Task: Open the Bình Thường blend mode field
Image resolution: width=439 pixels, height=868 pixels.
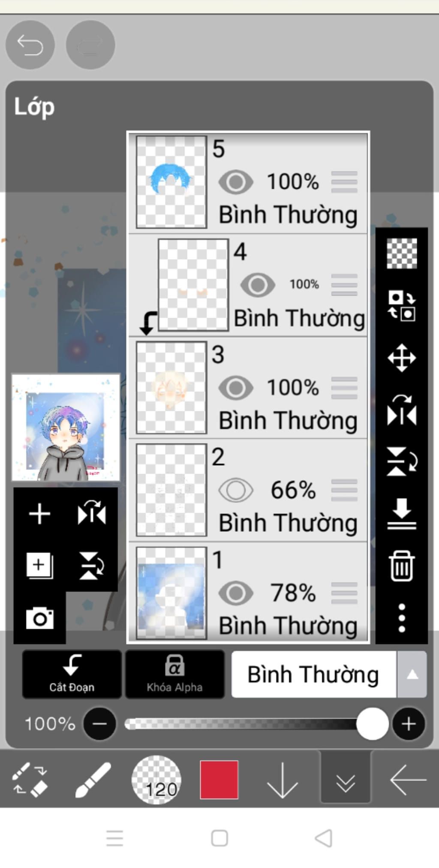Action: 314,675
